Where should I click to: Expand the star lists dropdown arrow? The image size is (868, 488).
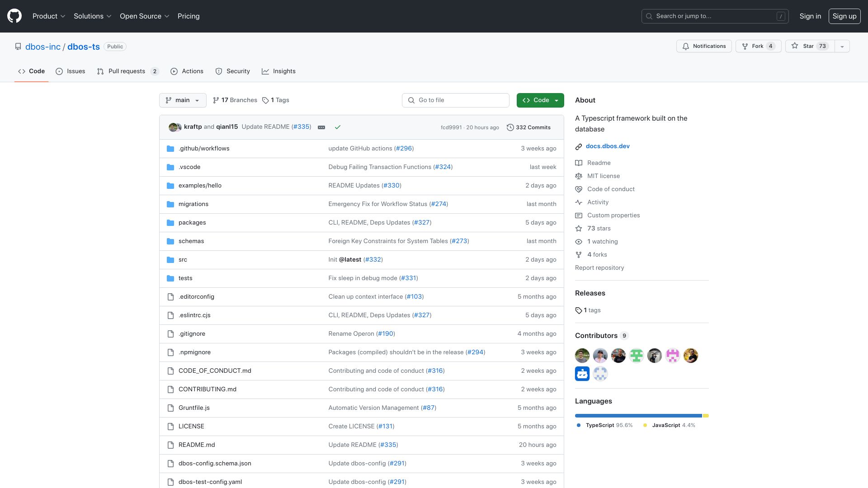pos(842,46)
